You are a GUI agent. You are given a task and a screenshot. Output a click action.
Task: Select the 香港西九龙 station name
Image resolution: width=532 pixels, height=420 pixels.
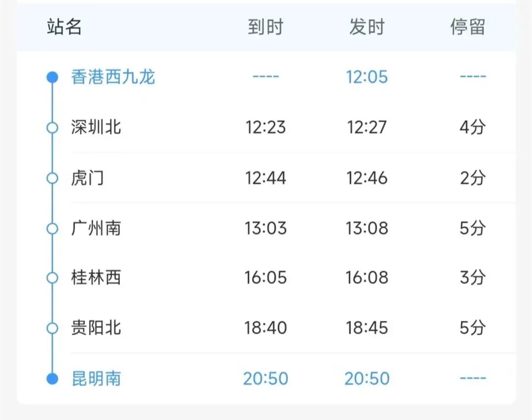pos(113,77)
